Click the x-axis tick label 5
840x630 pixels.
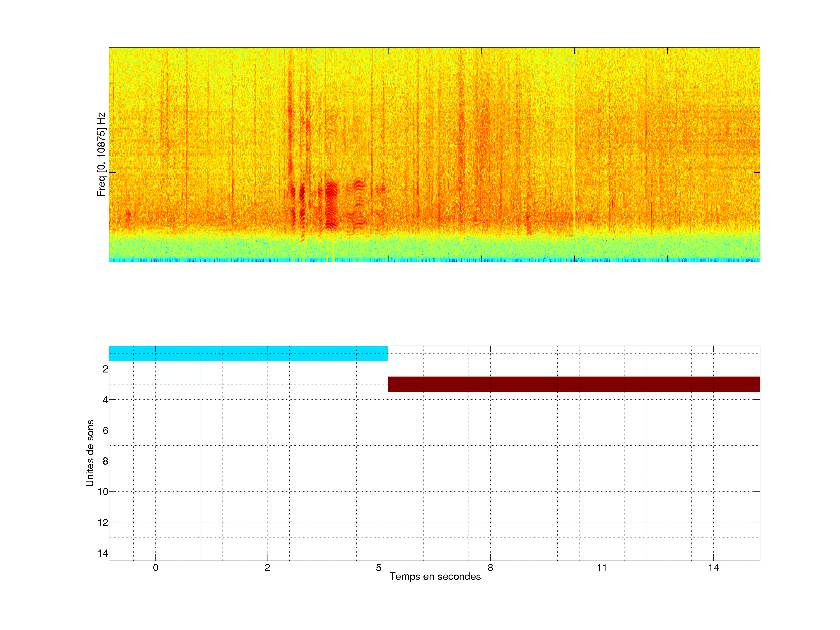379,568
